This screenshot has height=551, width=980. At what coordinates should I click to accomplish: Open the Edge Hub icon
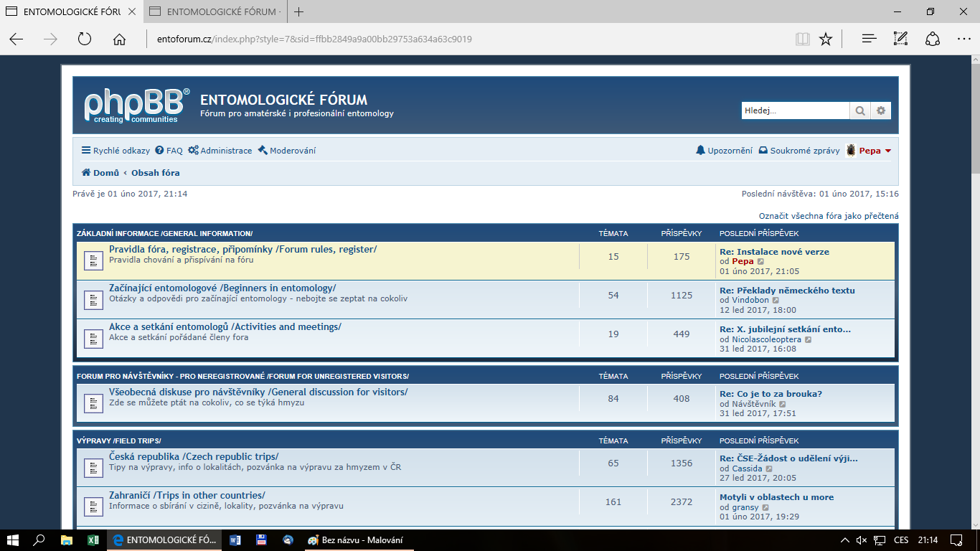[x=869, y=39]
